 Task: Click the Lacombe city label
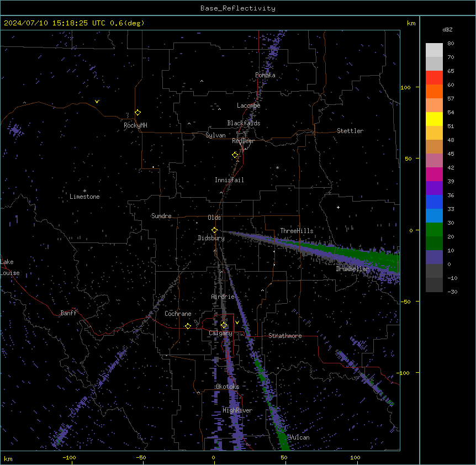(x=248, y=105)
